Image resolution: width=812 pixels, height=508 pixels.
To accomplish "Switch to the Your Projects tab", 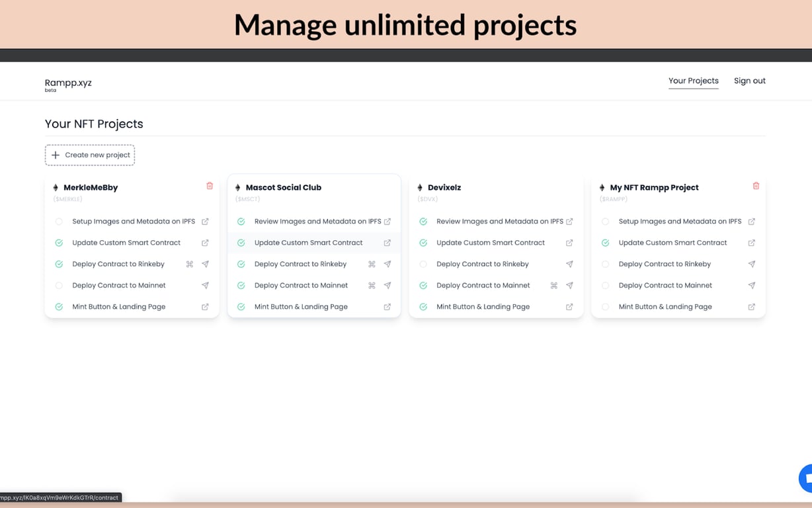I will coord(693,80).
